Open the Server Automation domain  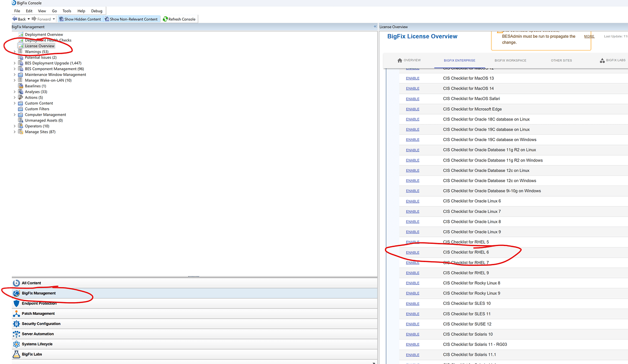tap(195, 334)
